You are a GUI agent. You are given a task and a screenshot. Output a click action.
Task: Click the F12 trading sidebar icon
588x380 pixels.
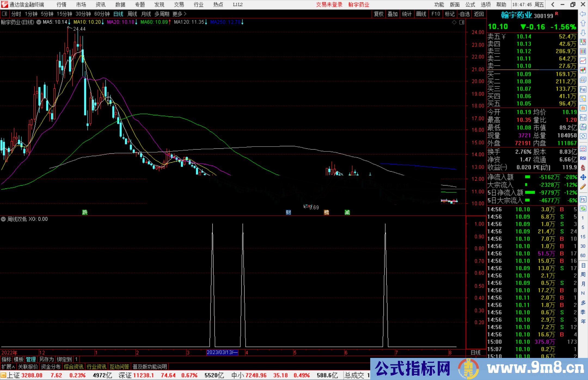583,118
